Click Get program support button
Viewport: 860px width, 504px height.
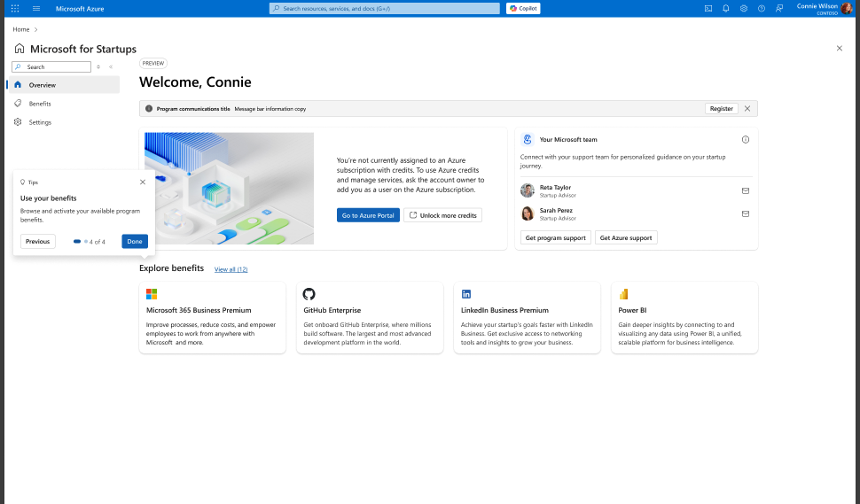pos(556,237)
